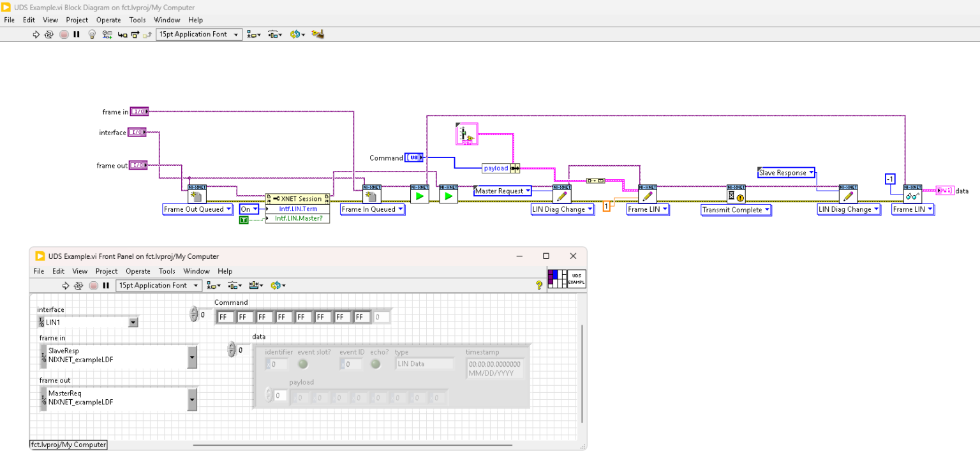Image resolution: width=980 pixels, height=470 pixels.
Task: Abort execution with the red stop button
Action: [x=63, y=35]
